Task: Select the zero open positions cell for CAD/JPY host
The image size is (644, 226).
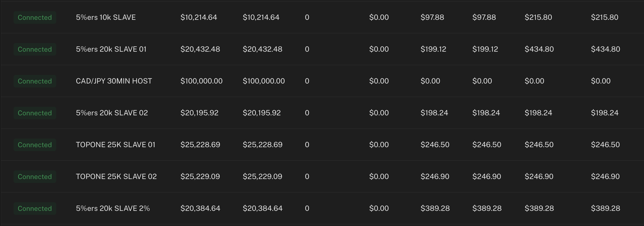Action: tap(307, 81)
